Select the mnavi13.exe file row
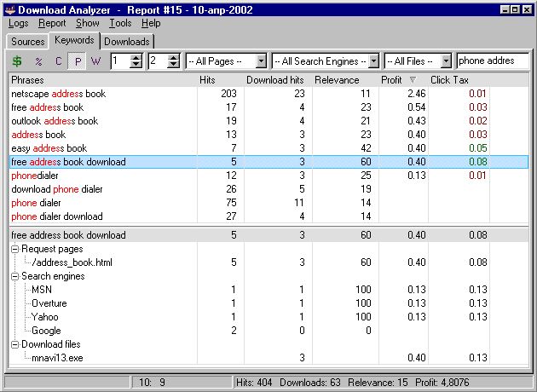This screenshot has height=392, width=537. (x=57, y=358)
